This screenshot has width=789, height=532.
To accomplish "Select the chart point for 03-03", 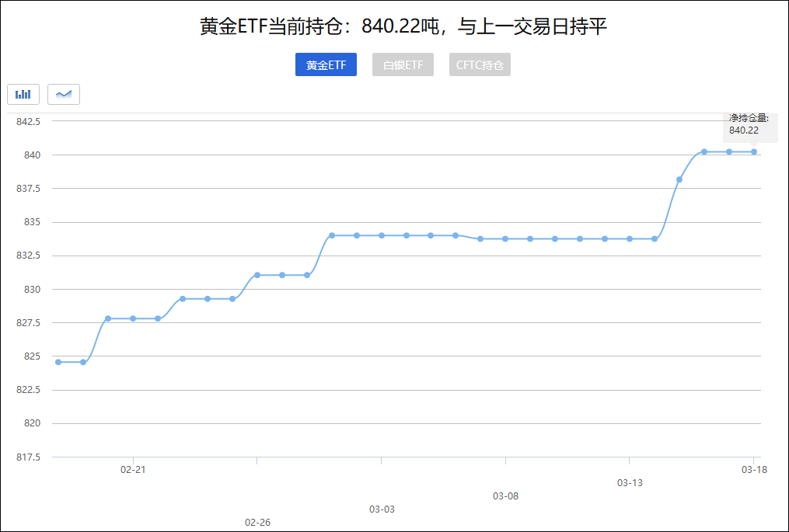I will click(x=382, y=235).
